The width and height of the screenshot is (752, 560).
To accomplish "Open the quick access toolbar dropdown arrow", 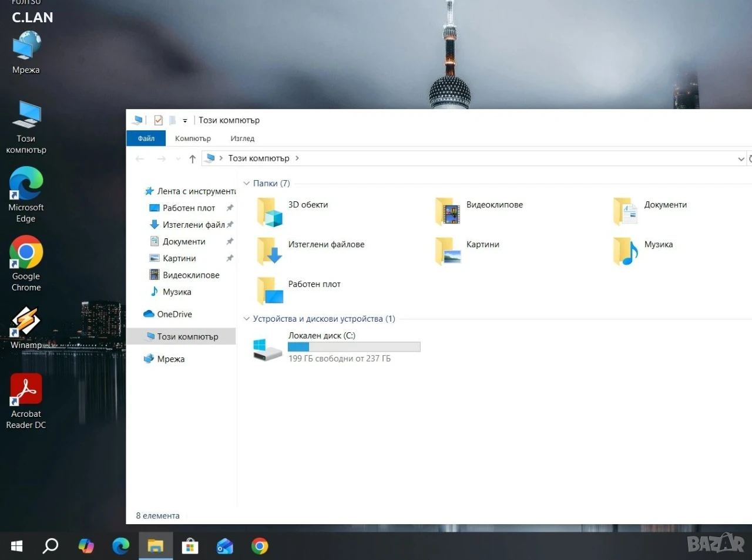I will (x=185, y=121).
